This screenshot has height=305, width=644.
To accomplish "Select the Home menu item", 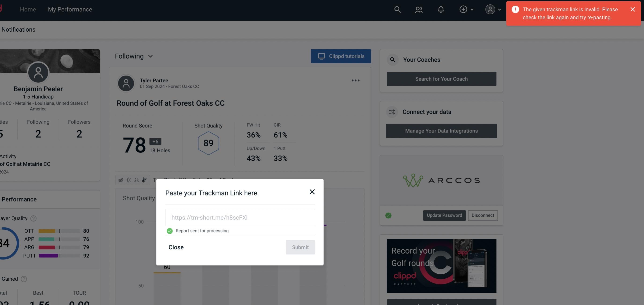I will (x=28, y=9).
